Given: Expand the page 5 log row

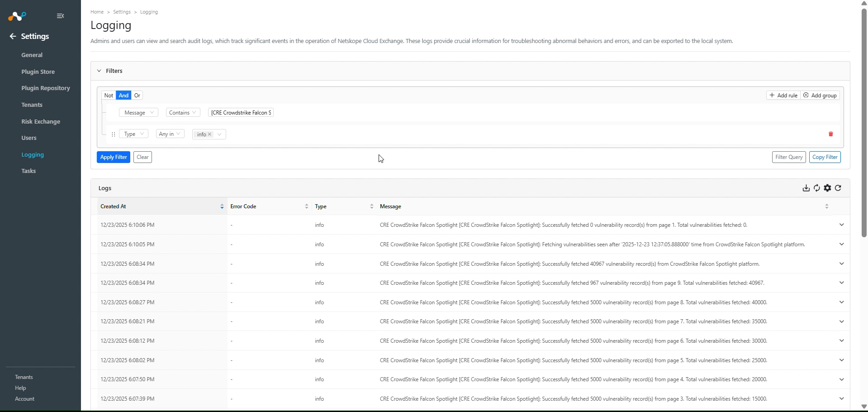Looking at the screenshot, I should click(x=842, y=360).
